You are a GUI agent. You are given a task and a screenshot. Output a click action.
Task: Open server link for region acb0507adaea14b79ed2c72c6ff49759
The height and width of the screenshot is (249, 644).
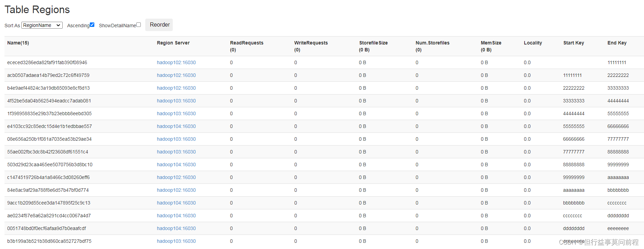point(176,75)
